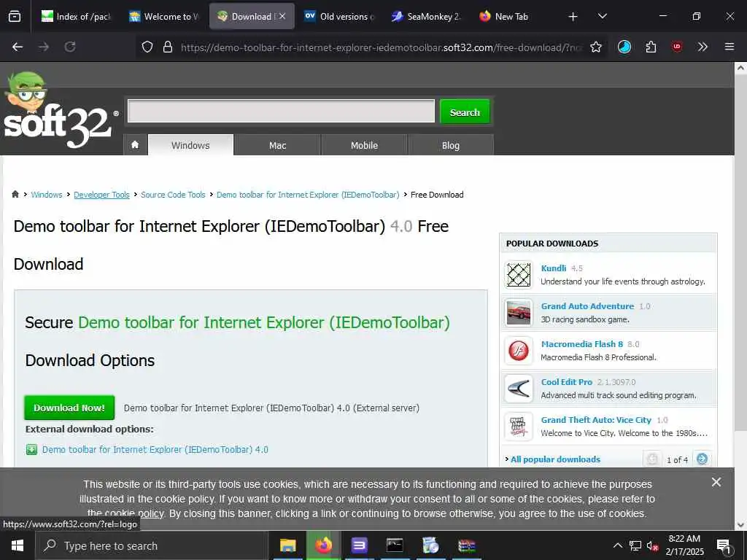This screenshot has width=747, height=560.
Task: Open the Blog navigation tab
Action: (451, 145)
